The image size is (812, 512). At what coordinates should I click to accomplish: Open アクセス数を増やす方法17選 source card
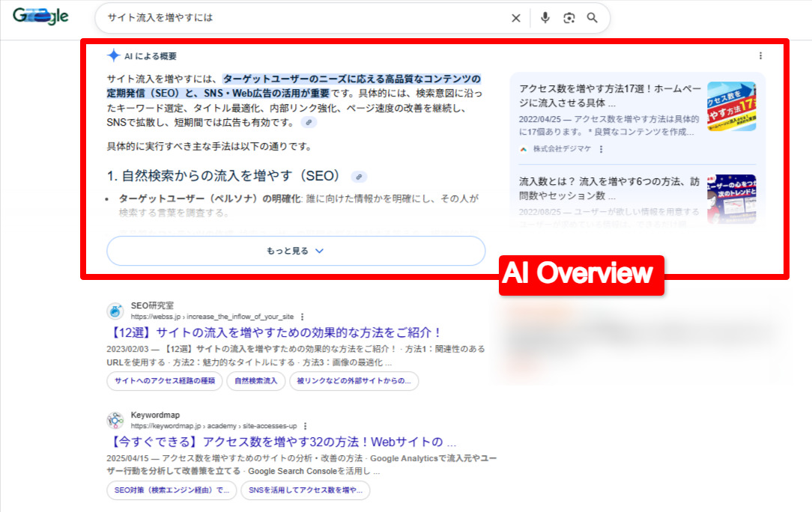pyautogui.click(x=608, y=95)
